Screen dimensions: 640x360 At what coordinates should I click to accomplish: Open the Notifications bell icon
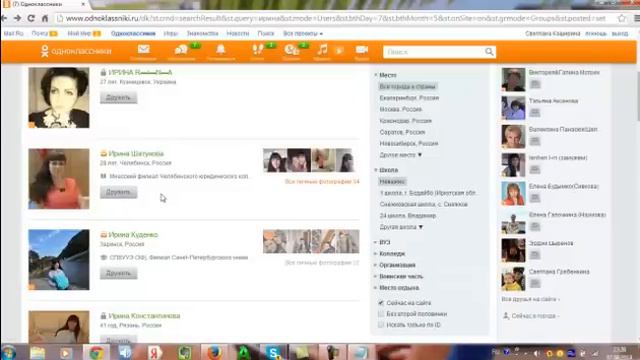[220, 50]
